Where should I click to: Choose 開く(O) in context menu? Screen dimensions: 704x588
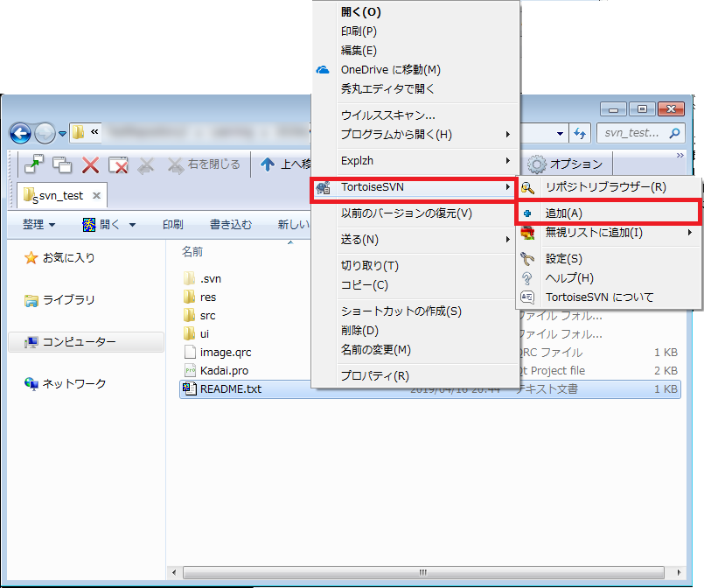(415, 12)
